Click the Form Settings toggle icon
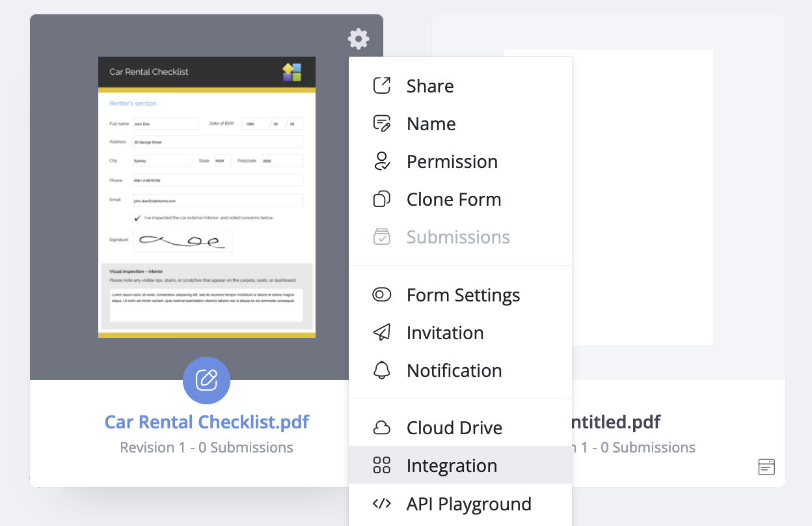This screenshot has height=526, width=812. (382, 295)
